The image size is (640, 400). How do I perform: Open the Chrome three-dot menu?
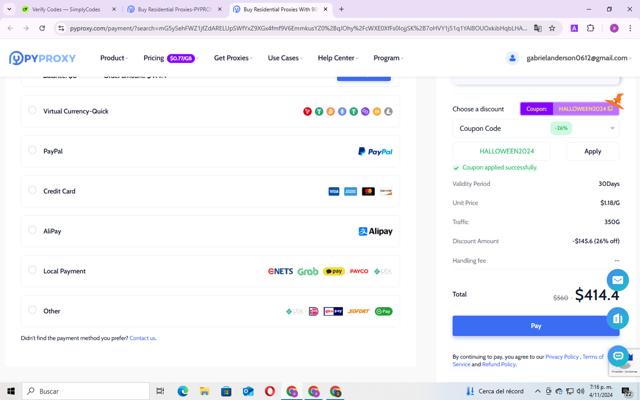click(630, 28)
